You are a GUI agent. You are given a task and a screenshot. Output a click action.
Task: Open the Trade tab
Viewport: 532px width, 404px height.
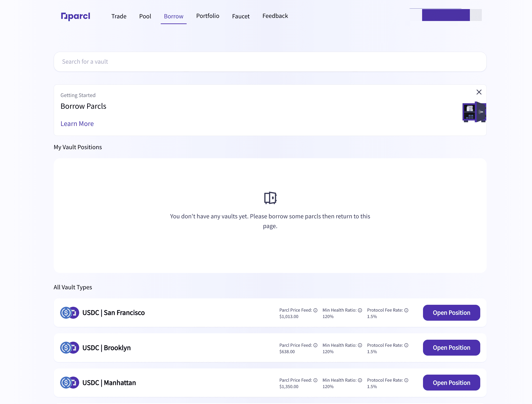point(119,16)
